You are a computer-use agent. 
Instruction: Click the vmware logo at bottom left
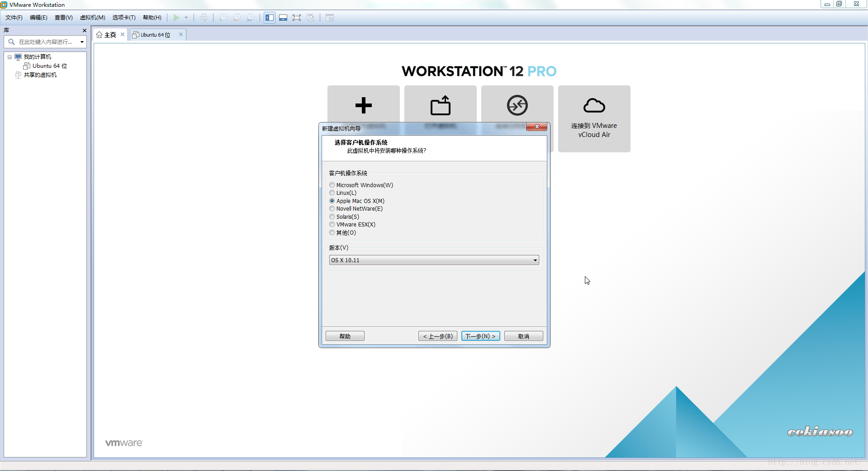(123, 443)
